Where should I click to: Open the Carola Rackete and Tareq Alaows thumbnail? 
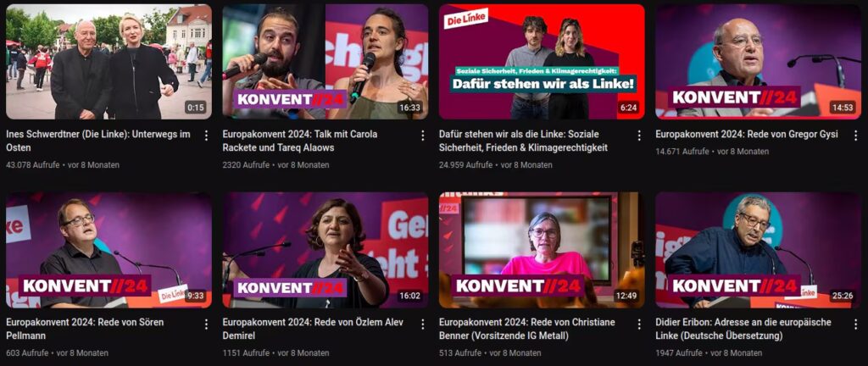[x=325, y=62]
